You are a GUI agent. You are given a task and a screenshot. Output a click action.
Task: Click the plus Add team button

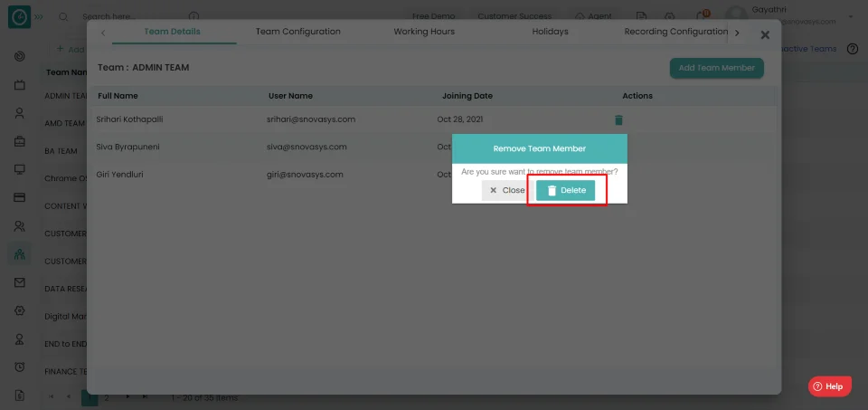(x=70, y=49)
